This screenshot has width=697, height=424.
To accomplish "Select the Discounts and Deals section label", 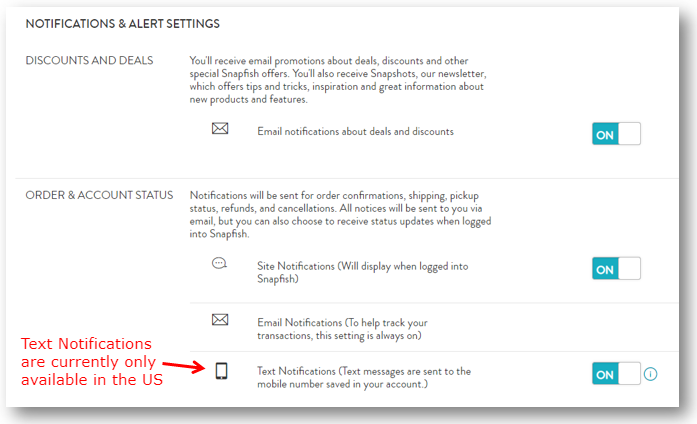I will [x=89, y=60].
